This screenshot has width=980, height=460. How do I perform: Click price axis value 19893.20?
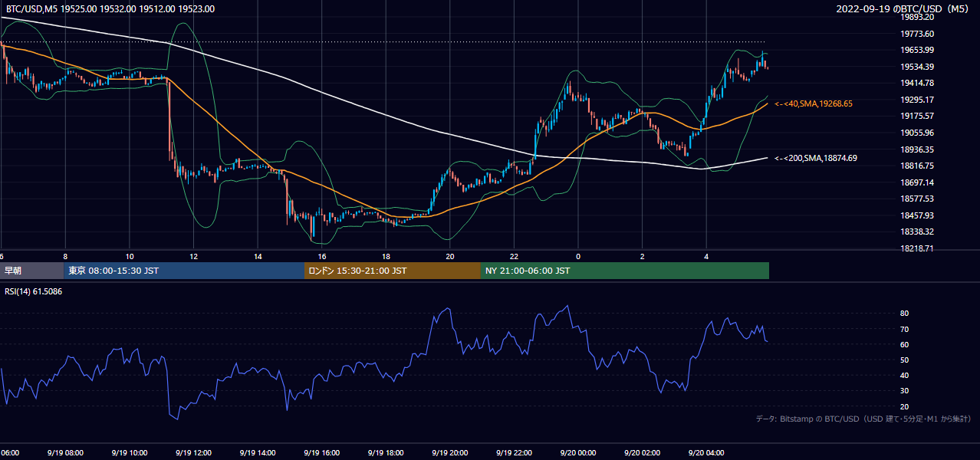pos(918,17)
